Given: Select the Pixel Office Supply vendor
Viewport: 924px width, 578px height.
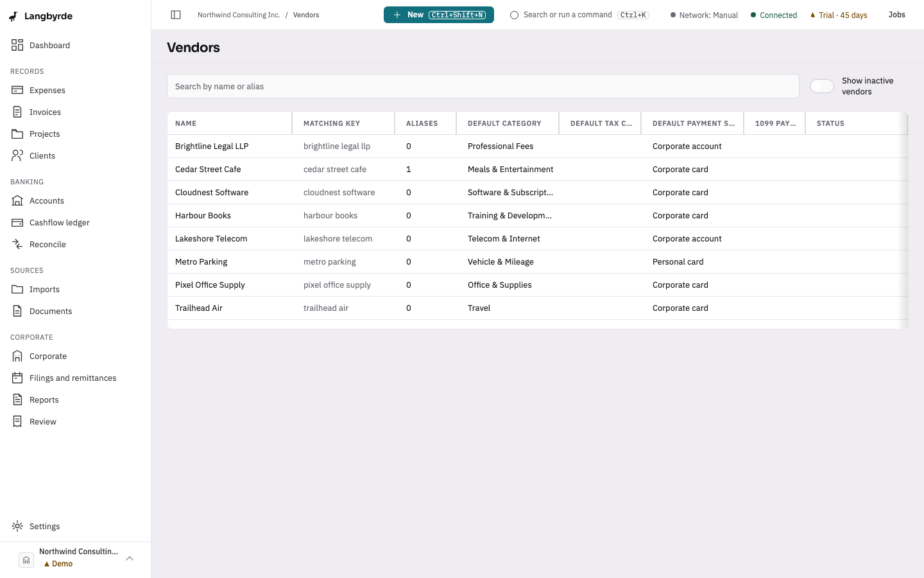Looking at the screenshot, I should coord(538,285).
